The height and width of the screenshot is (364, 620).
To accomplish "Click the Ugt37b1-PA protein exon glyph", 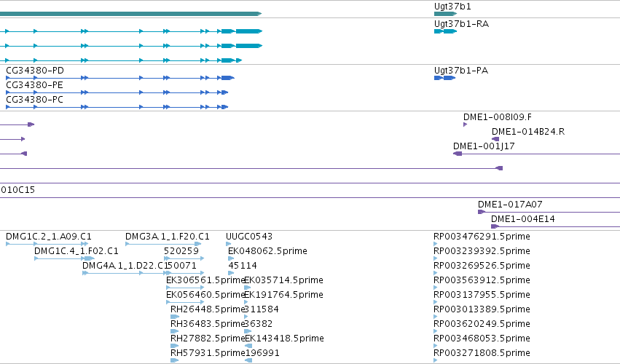I will click(x=445, y=78).
